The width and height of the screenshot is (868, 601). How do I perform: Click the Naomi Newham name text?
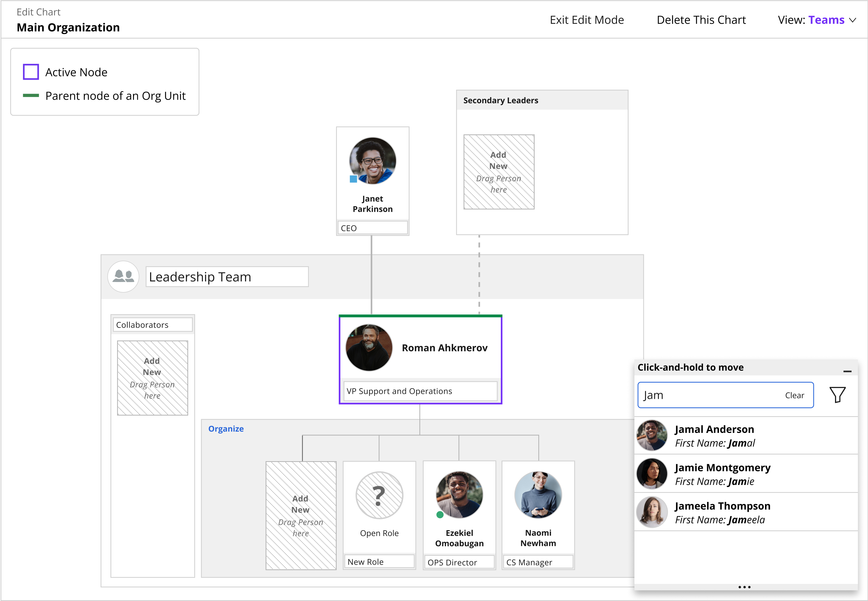point(538,538)
